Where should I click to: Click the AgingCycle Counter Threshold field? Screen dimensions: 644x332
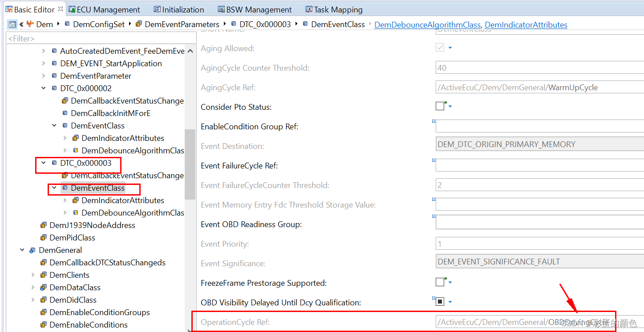coord(540,68)
